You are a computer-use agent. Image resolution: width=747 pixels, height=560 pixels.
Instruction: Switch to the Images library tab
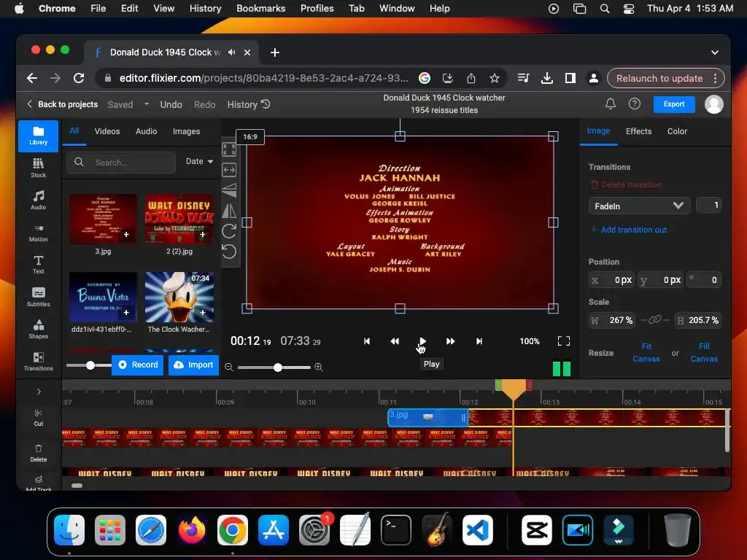click(x=186, y=131)
